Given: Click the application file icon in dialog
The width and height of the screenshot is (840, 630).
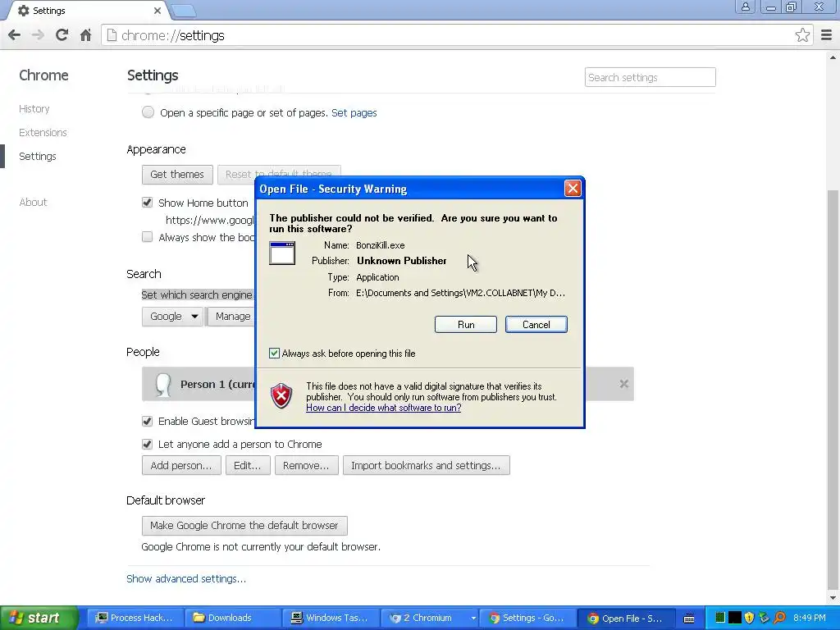Looking at the screenshot, I should click(x=282, y=253).
